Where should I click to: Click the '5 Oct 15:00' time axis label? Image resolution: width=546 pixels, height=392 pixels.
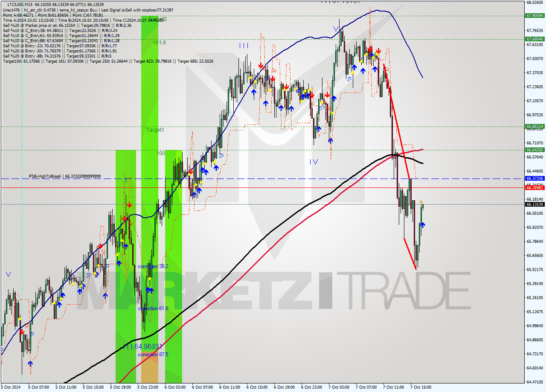93,387
